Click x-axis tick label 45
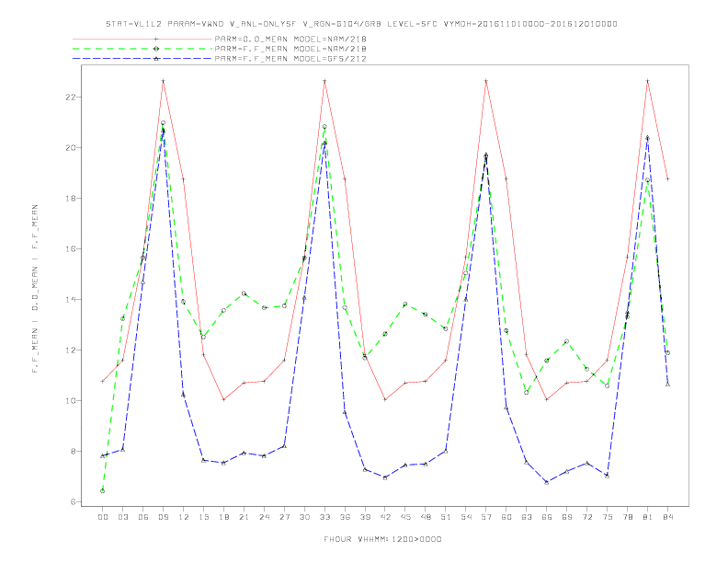The width and height of the screenshot is (728, 563). (405, 517)
